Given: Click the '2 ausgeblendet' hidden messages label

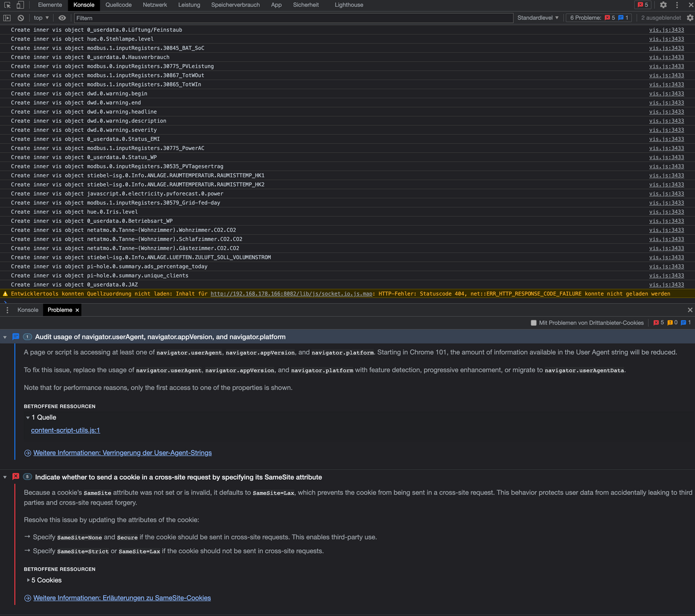Looking at the screenshot, I should (x=661, y=18).
